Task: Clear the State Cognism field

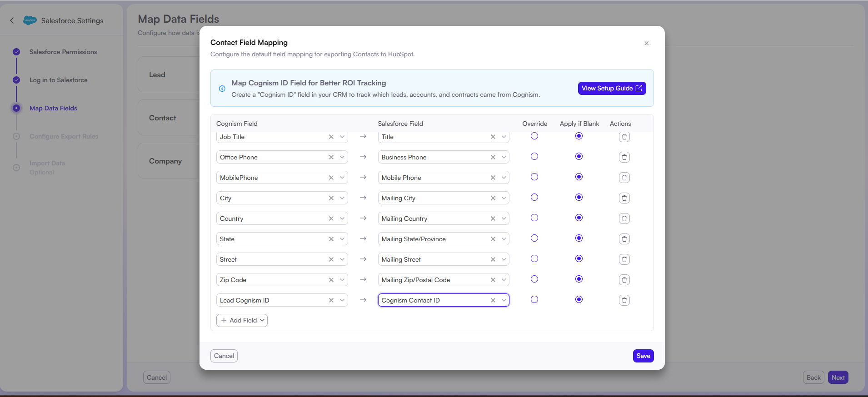Action: click(x=331, y=239)
